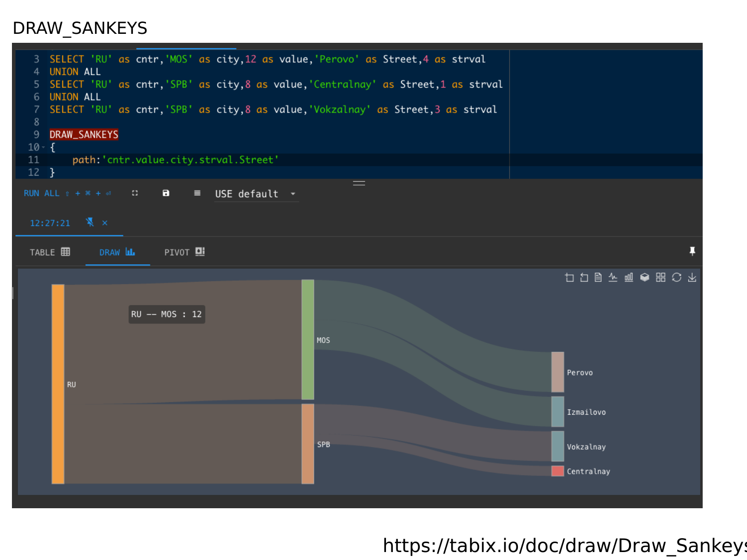Click the DRAW_SANKEYS slide title
Viewport: 747px width, 560px height.
coord(80,28)
